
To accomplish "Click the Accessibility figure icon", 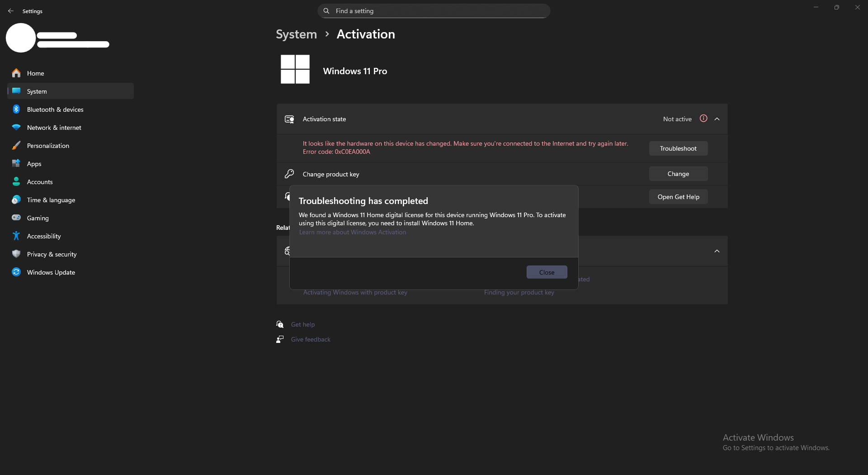I will 16,236.
